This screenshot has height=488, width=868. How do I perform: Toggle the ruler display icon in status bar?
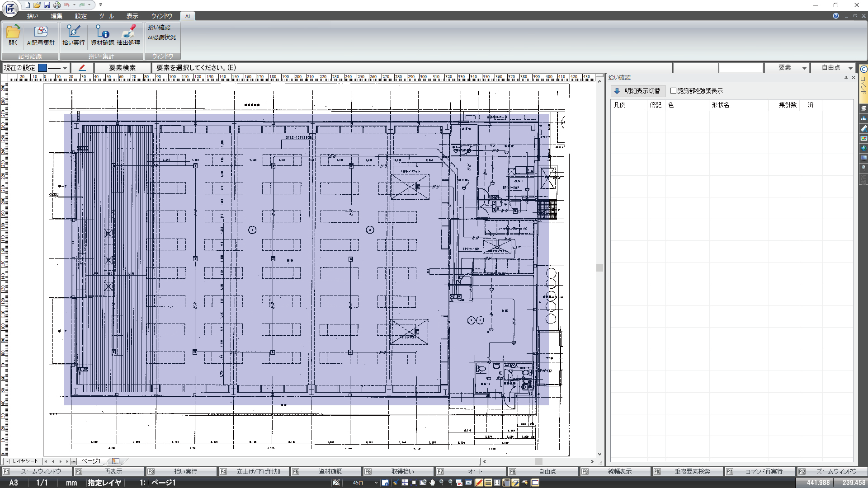(506, 483)
